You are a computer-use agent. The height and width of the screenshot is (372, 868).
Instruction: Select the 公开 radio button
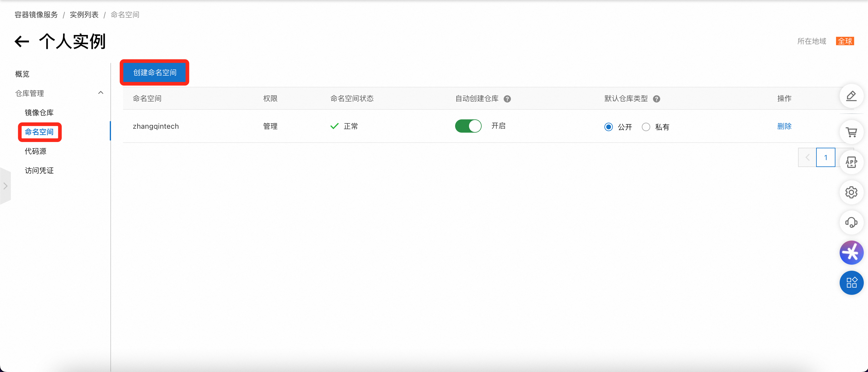tap(609, 127)
